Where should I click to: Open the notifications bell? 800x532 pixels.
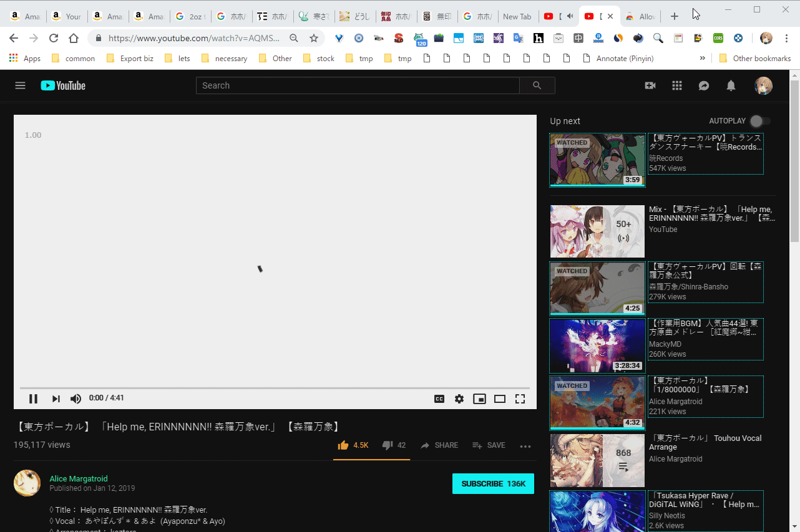(x=731, y=85)
